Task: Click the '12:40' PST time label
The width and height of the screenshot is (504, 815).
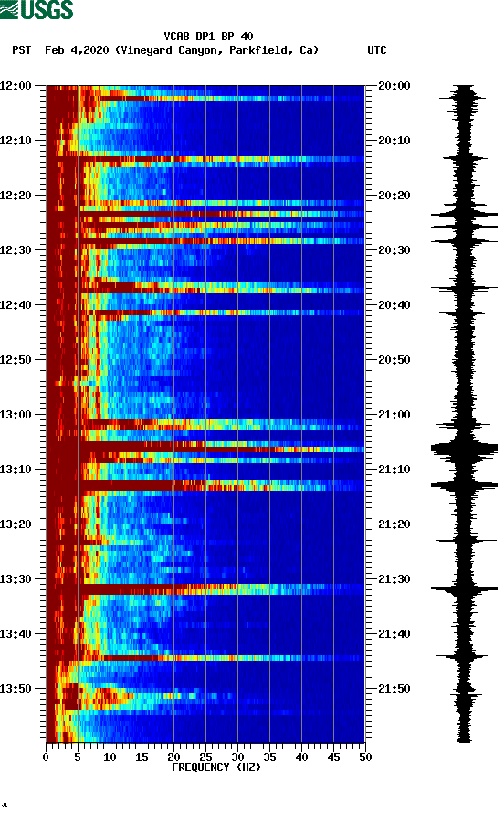Action: point(16,304)
